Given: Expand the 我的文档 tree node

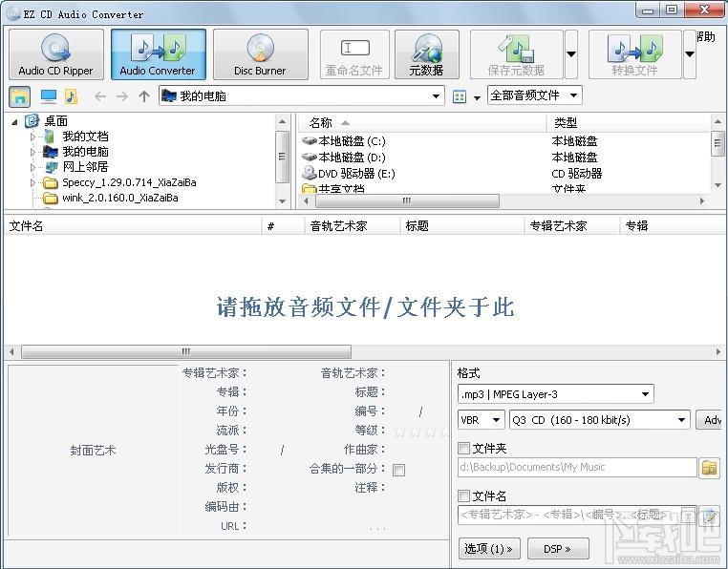Looking at the screenshot, I should coord(32,137).
